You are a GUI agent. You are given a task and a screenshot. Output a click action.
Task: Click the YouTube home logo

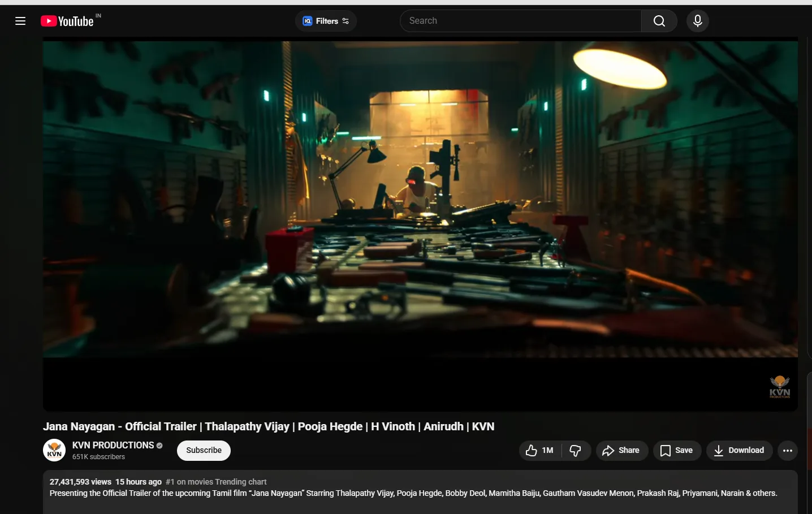pyautogui.click(x=67, y=21)
